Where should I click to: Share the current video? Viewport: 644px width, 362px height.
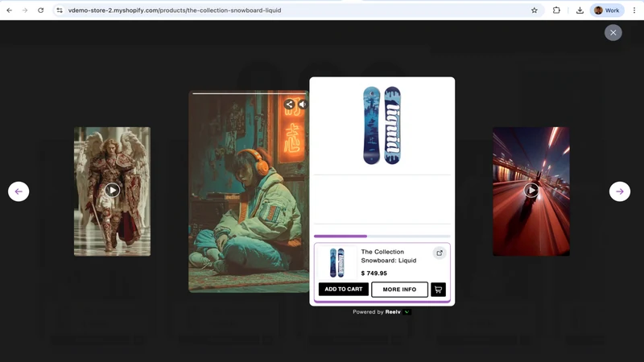pos(289,105)
